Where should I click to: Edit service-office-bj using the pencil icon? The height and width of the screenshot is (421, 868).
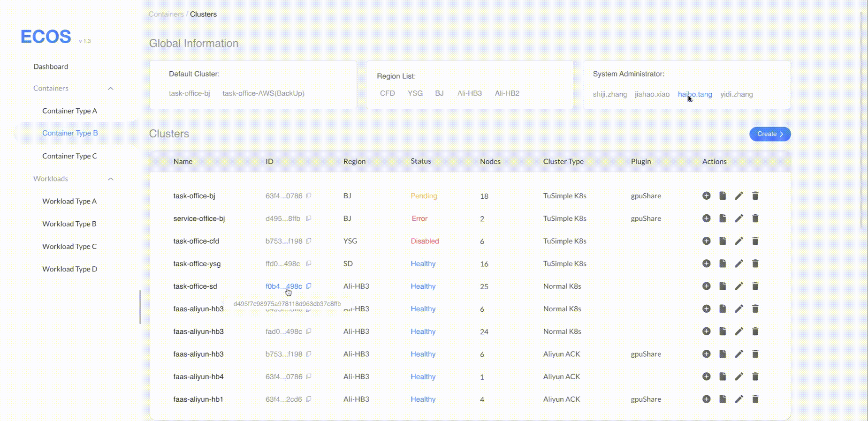739,218
